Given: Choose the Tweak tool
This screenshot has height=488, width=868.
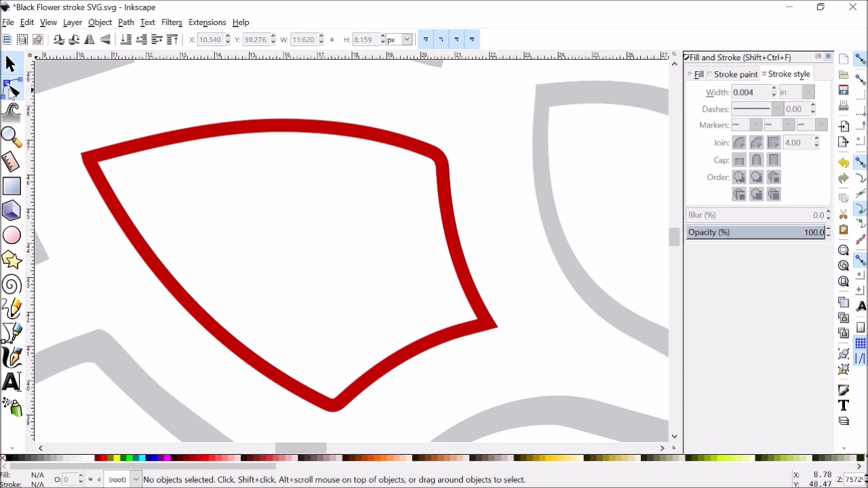Looking at the screenshot, I should pos(11,112).
